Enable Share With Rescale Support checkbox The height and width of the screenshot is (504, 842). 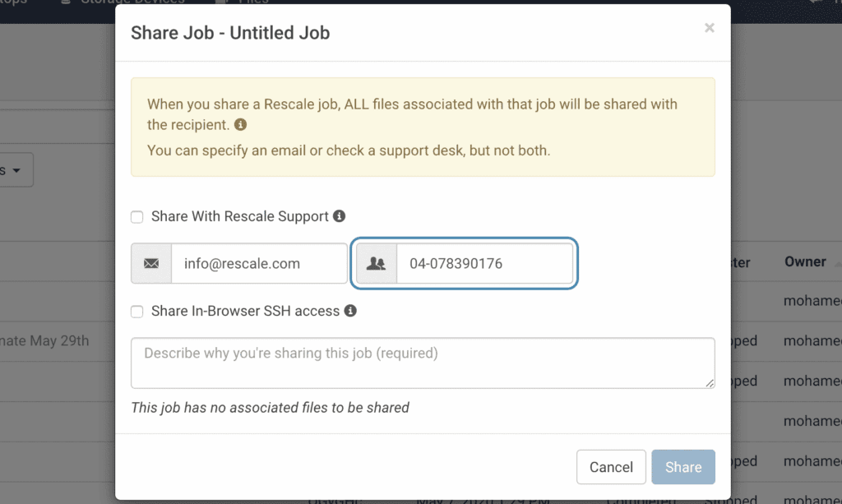pos(137,217)
